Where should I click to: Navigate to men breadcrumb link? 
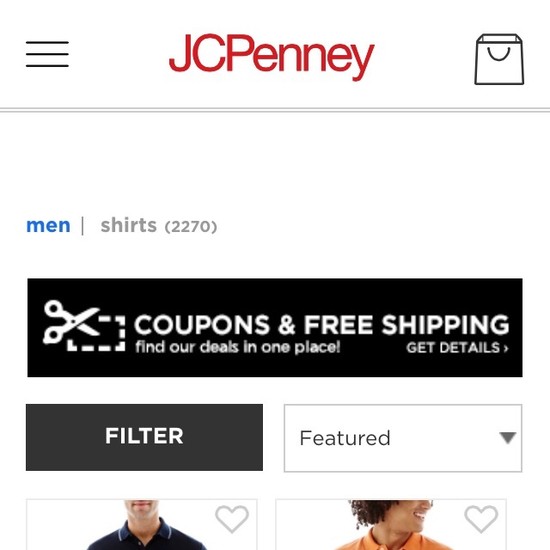pyautogui.click(x=48, y=226)
